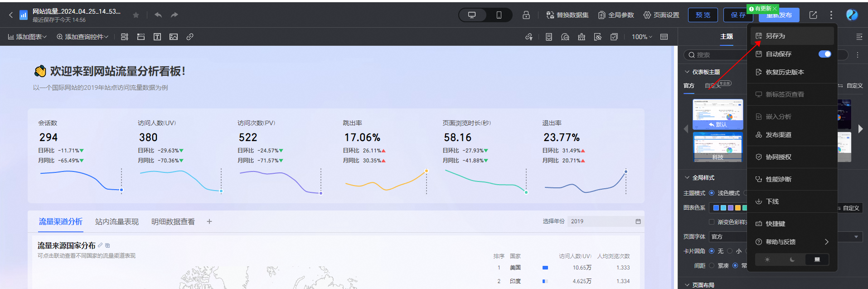Screen dimensions: 868x289
Task: Toggle the 自动保存 auto-save switch
Action: (824, 54)
